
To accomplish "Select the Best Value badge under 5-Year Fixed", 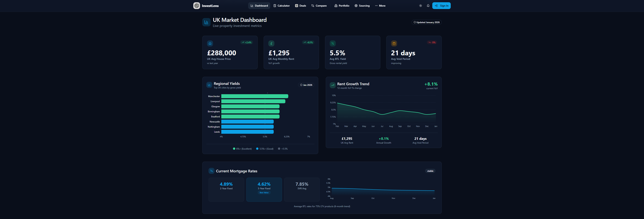I will [x=264, y=192].
